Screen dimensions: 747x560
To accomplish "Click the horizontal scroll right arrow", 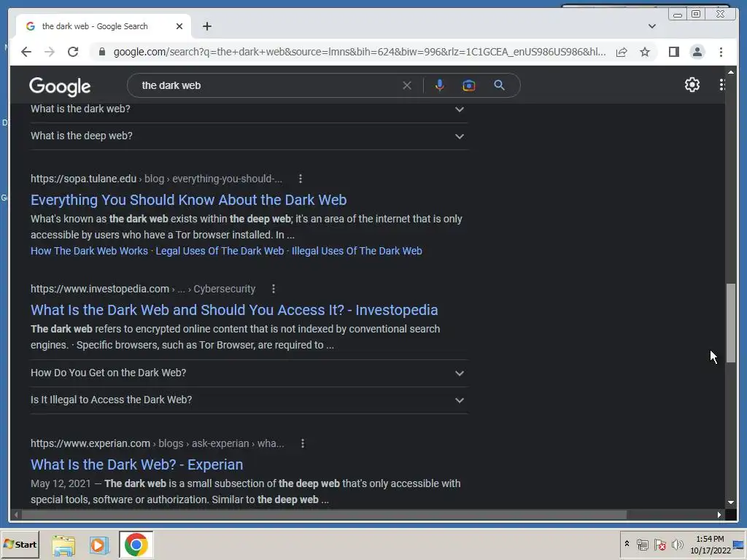I will coord(719,515).
